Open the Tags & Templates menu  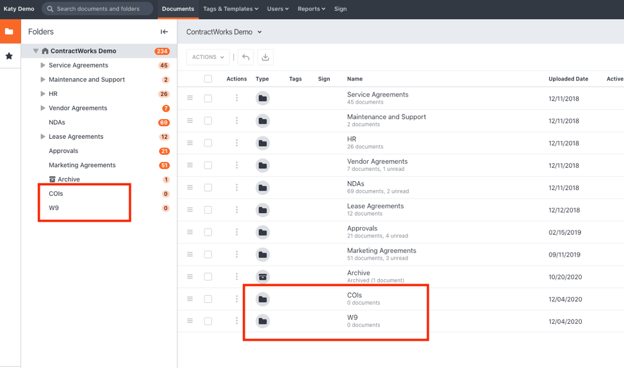point(230,9)
